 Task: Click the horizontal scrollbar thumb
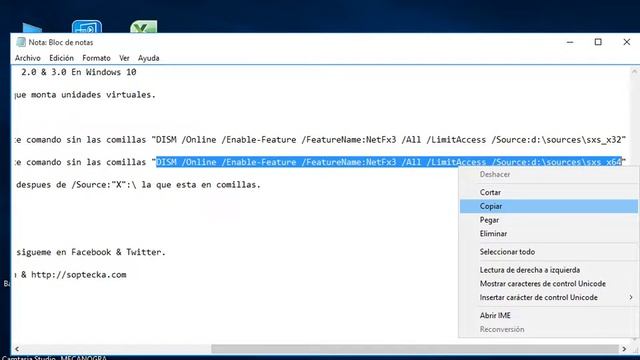pyautogui.click(x=415, y=349)
